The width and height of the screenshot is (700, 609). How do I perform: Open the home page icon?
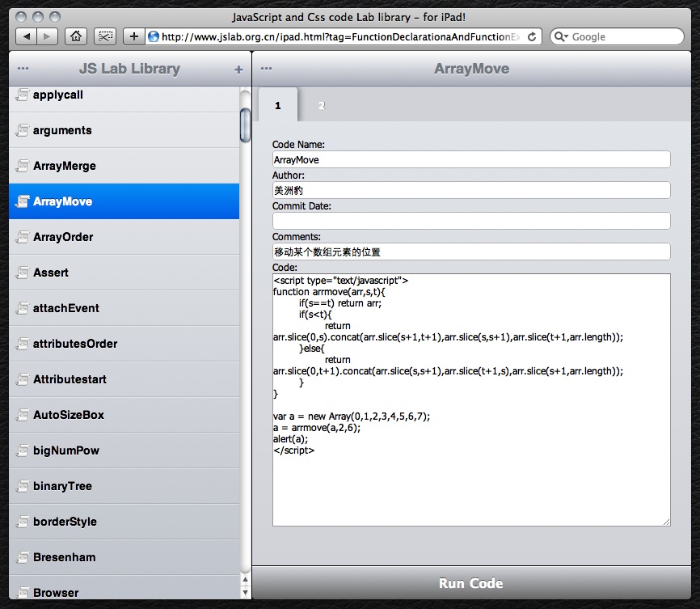pos(76,36)
